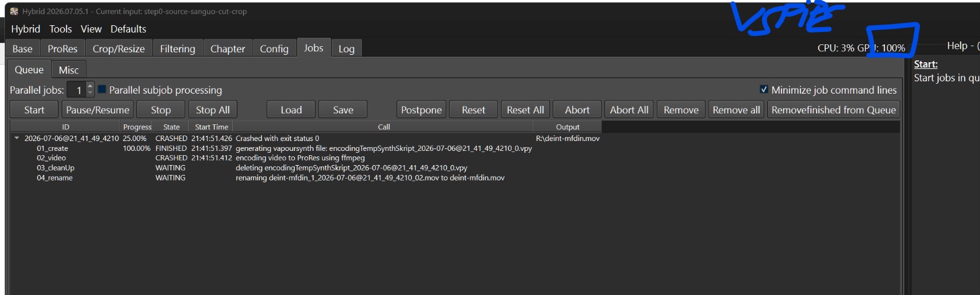Image resolution: width=980 pixels, height=295 pixels.
Task: Select the Chapter tab
Action: point(228,49)
